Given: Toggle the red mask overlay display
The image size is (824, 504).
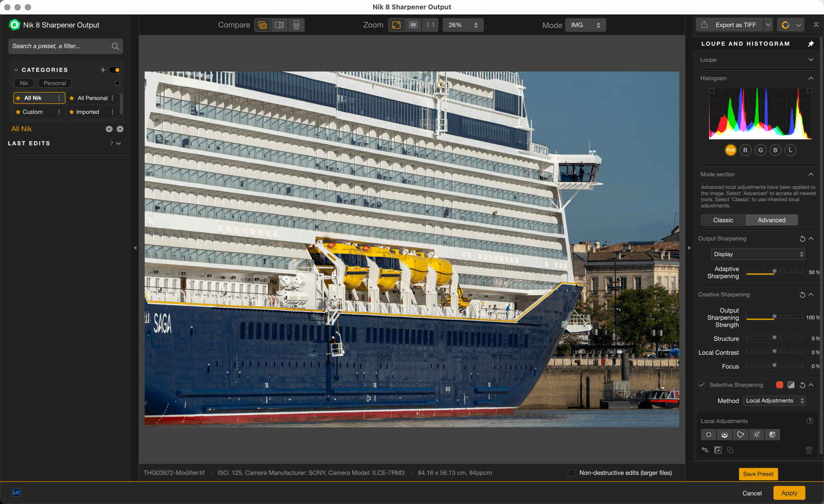Looking at the screenshot, I should [x=780, y=385].
